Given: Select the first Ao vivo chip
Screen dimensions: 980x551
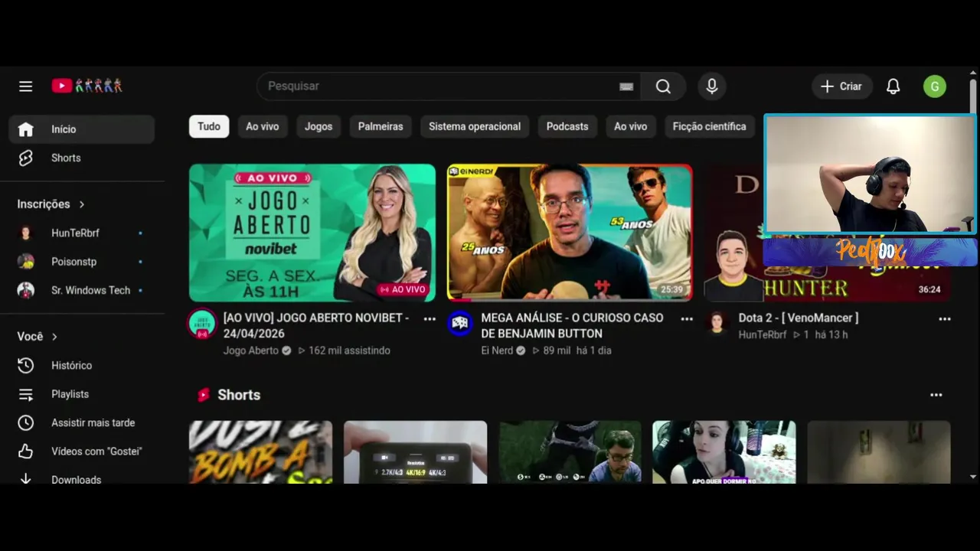Looking at the screenshot, I should (x=262, y=126).
